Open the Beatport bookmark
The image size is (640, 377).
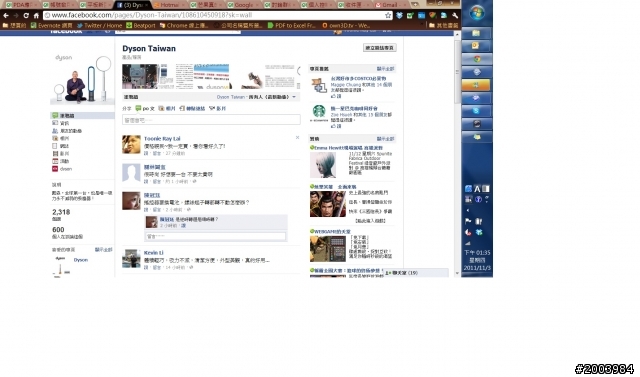coord(141,25)
